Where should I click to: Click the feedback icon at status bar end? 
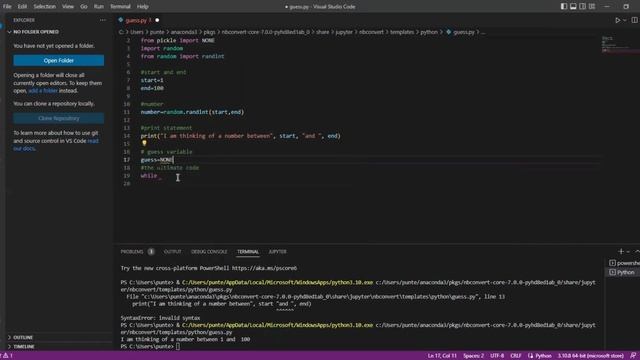633,356
